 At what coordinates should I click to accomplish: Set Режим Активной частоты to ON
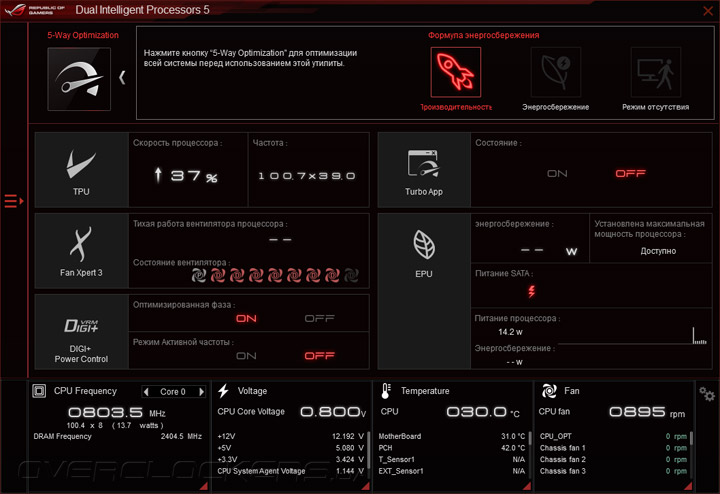pyautogui.click(x=246, y=356)
